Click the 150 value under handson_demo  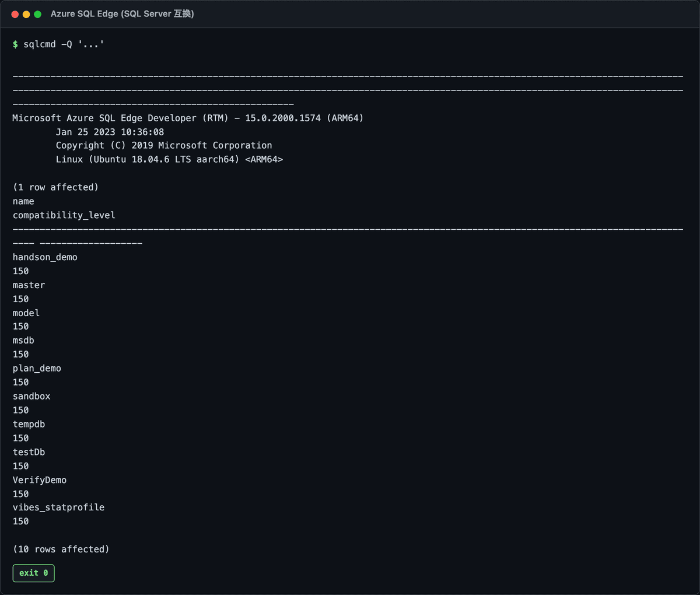pos(20,271)
